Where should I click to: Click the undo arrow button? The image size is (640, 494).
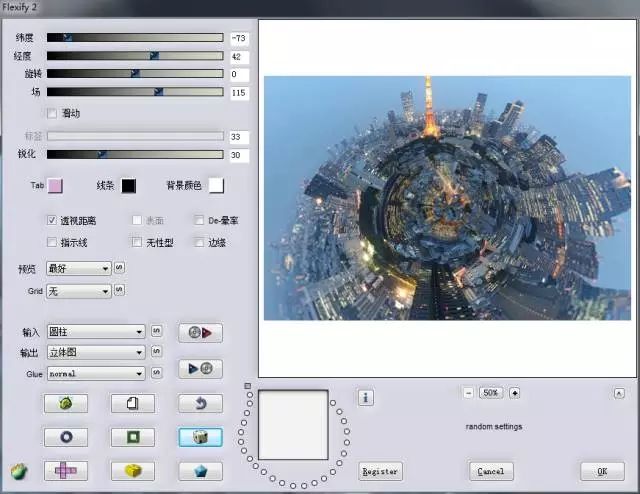[x=200, y=404]
